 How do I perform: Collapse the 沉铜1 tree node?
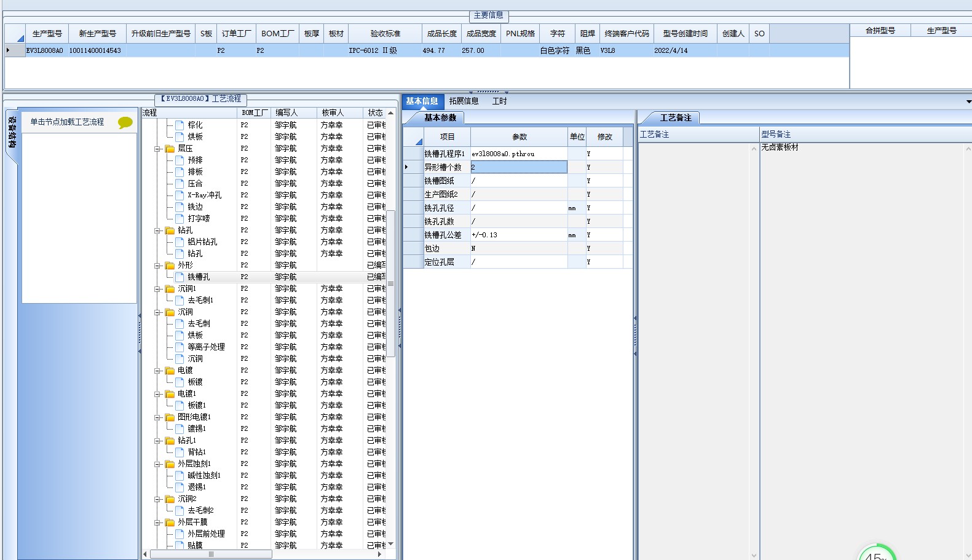[158, 289]
